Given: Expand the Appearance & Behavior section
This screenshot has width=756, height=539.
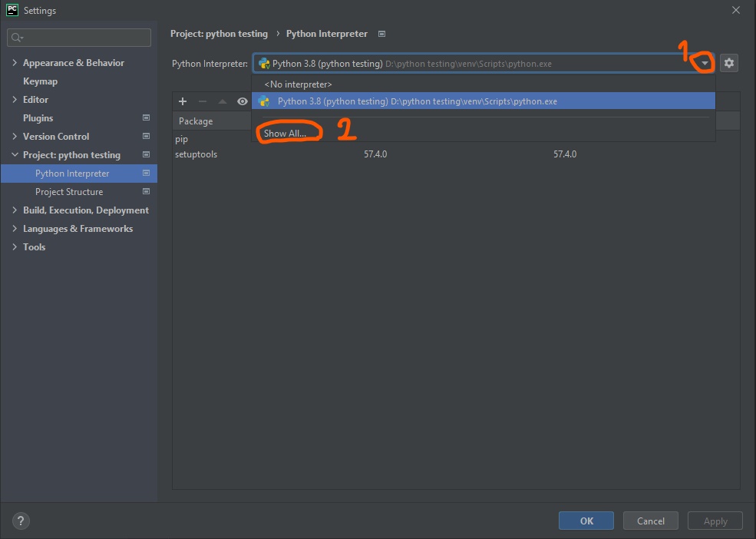Looking at the screenshot, I should click(15, 63).
